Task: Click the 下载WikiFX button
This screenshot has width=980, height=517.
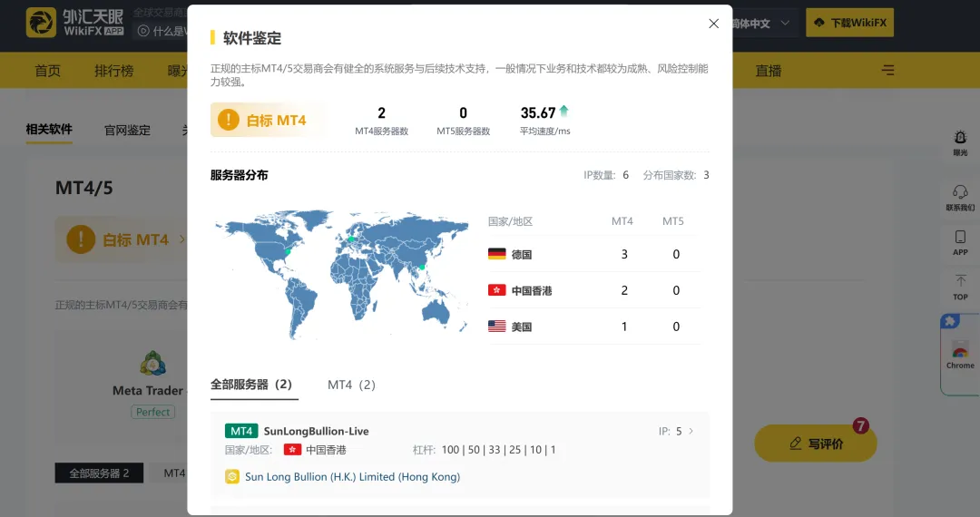Action: (849, 23)
